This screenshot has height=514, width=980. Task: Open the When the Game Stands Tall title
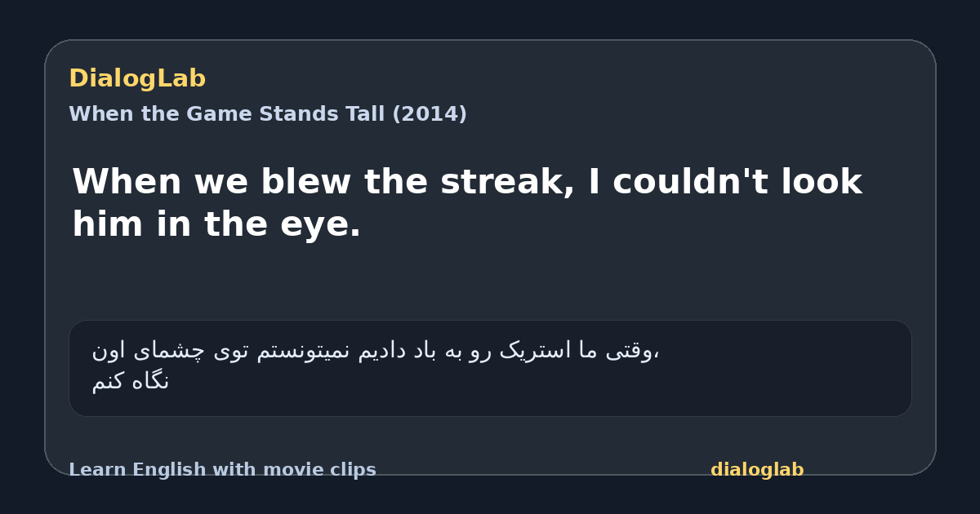268,114
